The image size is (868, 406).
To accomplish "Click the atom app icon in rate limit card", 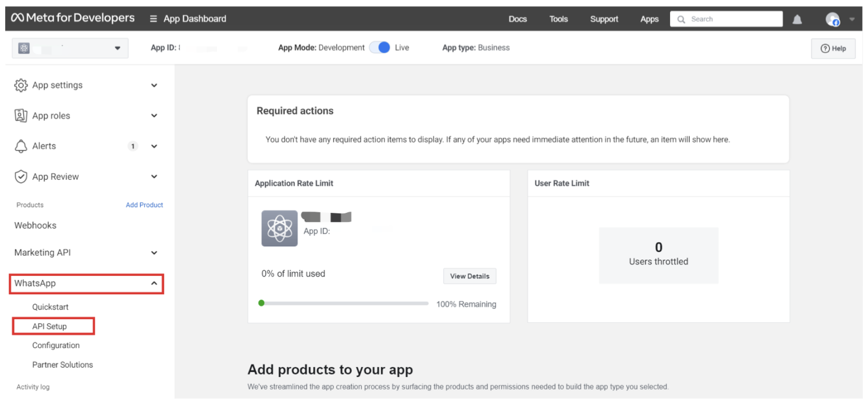I will point(279,228).
